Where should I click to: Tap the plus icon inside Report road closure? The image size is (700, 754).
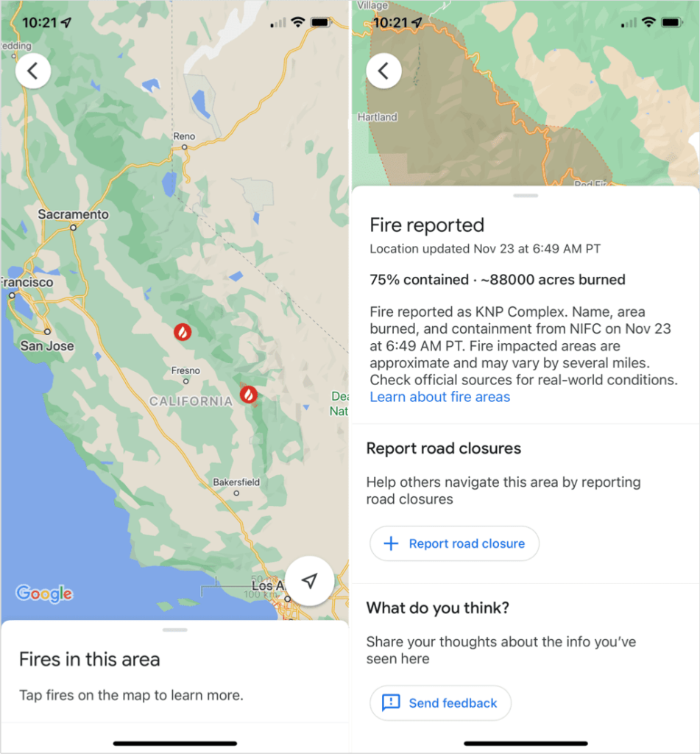tap(390, 543)
